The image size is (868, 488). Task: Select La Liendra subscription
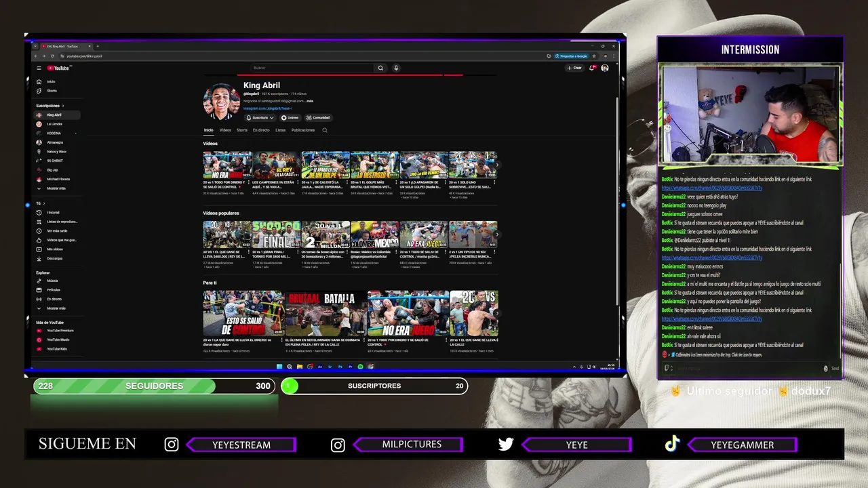pos(58,124)
